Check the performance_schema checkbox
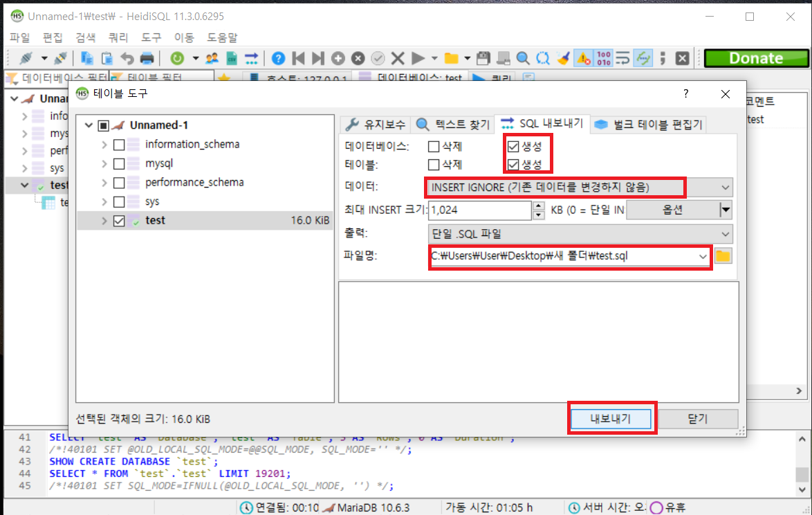812x515 pixels. (x=119, y=183)
